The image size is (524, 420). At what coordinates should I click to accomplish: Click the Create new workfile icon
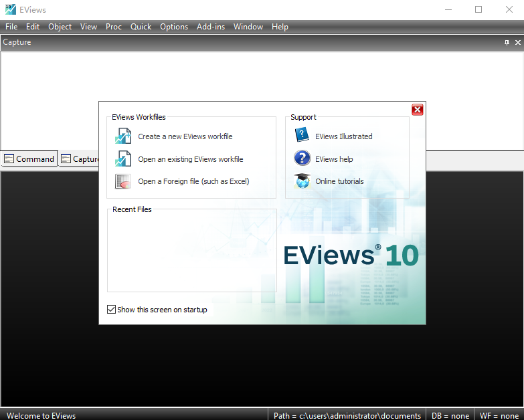(x=123, y=136)
